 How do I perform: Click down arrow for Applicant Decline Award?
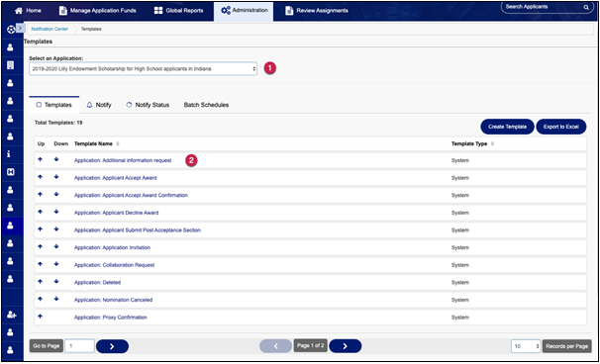click(56, 212)
